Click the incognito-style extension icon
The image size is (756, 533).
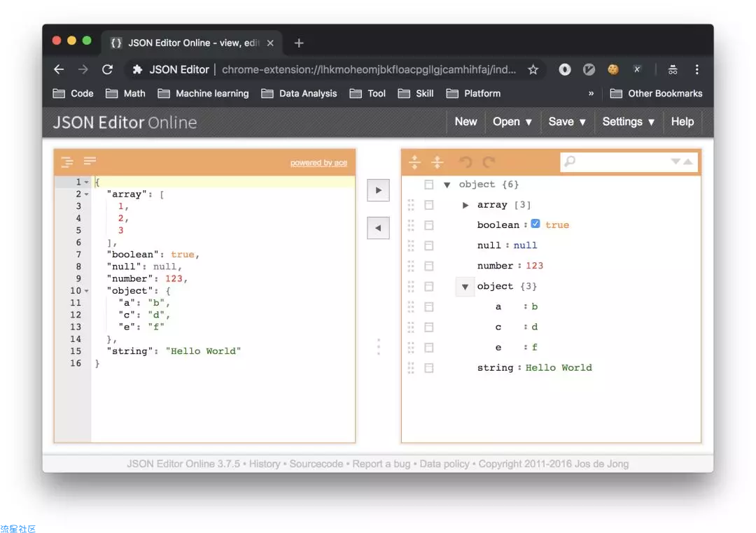pos(673,69)
